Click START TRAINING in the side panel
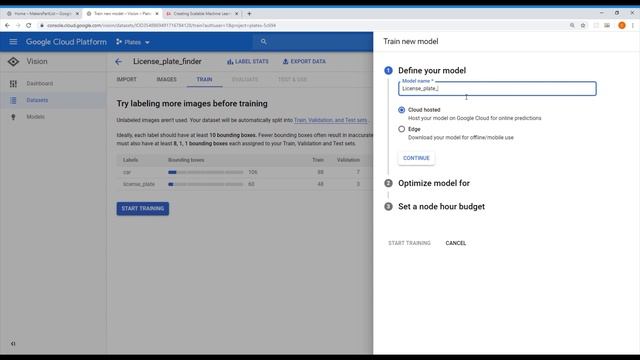 click(409, 243)
